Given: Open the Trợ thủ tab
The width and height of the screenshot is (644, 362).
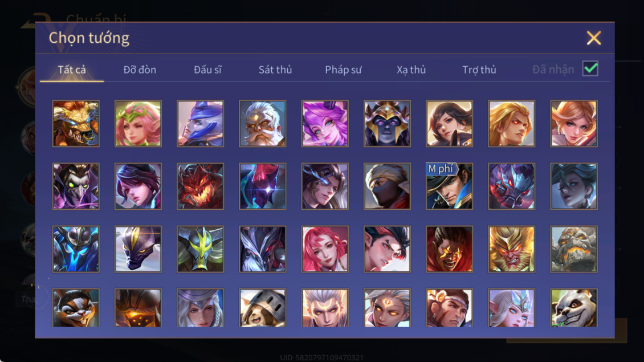Looking at the screenshot, I should pos(479,70).
